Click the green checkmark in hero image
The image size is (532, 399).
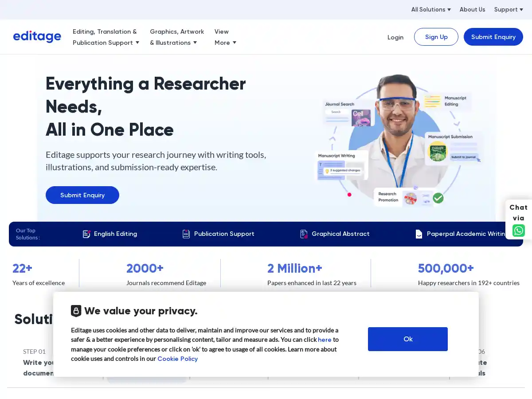[438, 198]
